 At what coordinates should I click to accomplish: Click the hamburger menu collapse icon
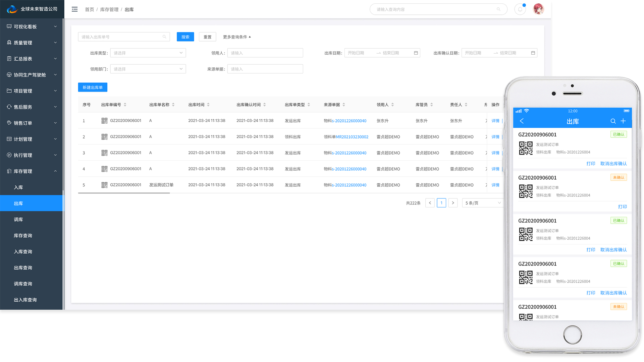tap(74, 9)
